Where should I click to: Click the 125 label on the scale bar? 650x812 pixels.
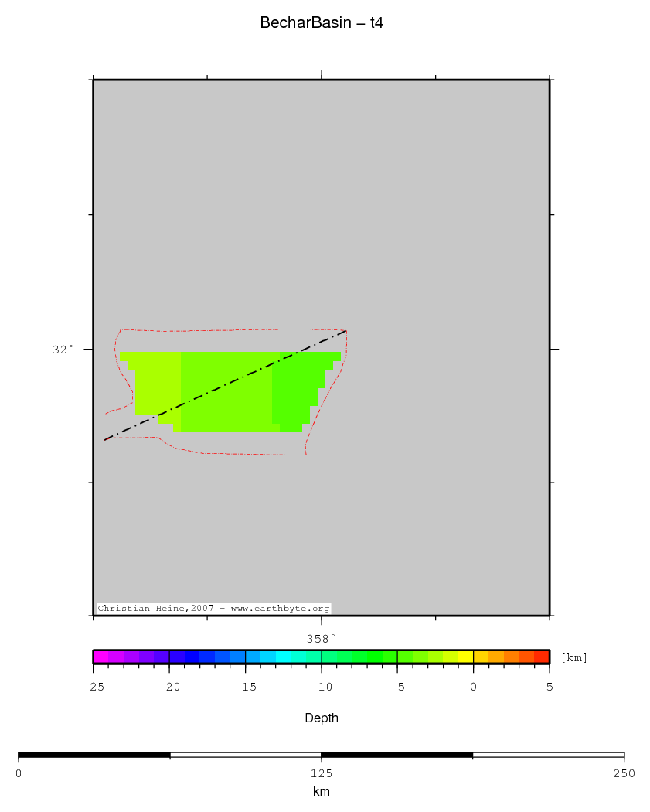click(321, 773)
